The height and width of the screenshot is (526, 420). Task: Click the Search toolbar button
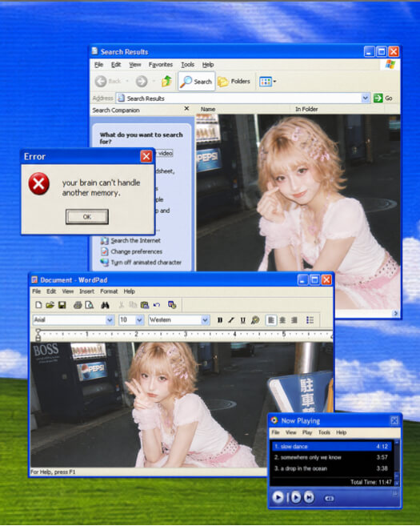(x=197, y=82)
